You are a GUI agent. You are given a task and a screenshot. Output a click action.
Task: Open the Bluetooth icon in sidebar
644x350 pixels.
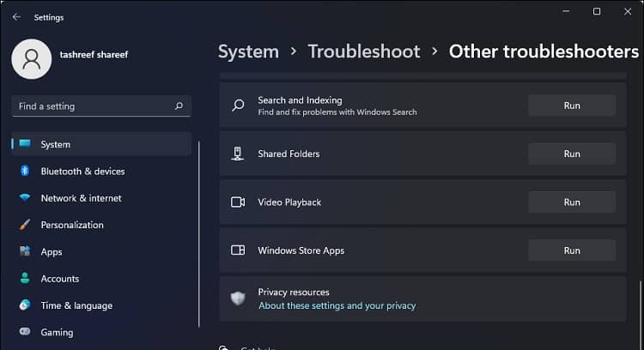[x=25, y=171]
